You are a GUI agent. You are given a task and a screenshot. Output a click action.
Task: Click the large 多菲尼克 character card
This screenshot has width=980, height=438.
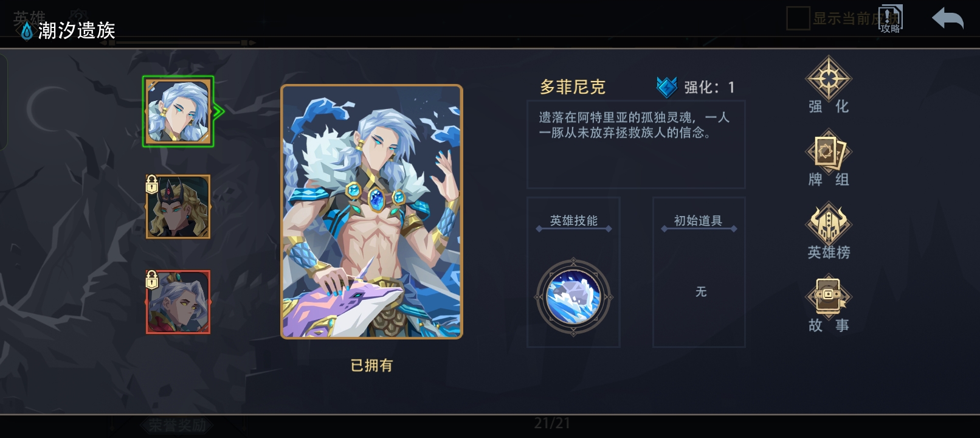click(371, 212)
